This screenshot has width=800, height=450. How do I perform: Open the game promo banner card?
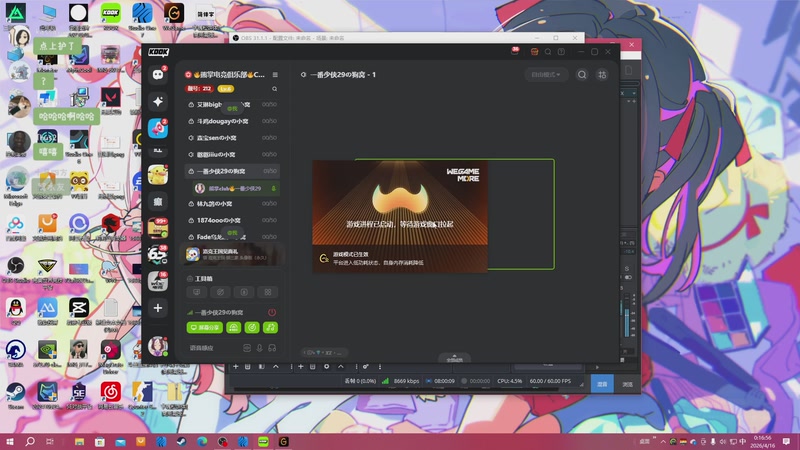232,255
